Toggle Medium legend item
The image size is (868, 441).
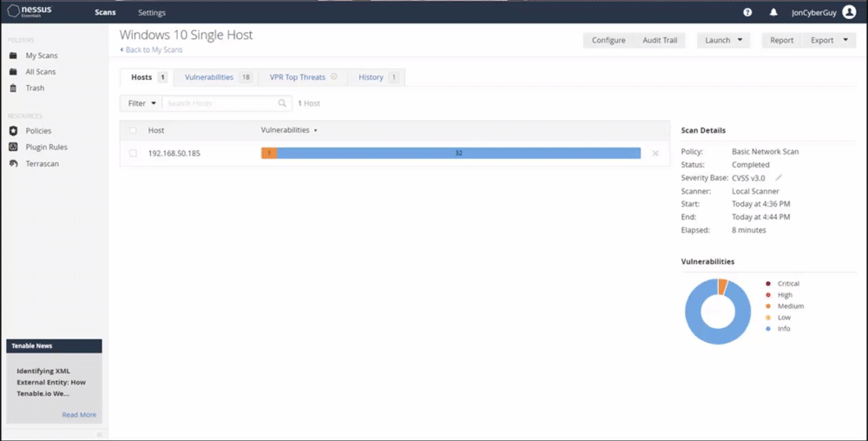coord(785,306)
